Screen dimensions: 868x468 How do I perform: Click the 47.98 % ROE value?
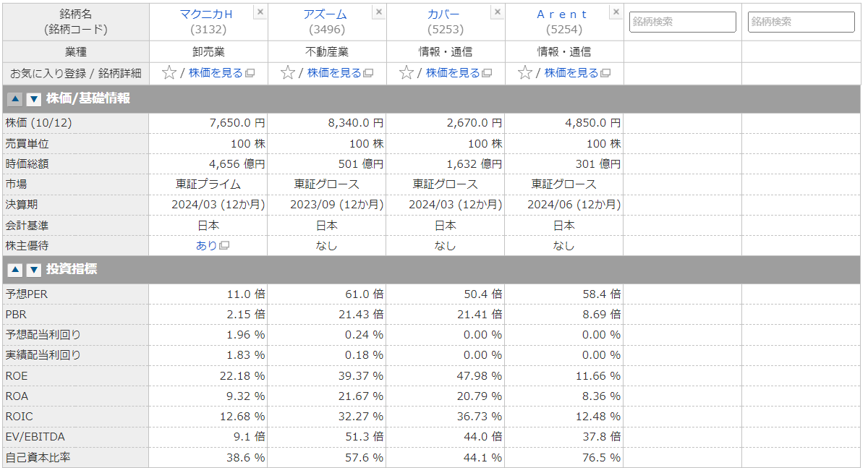click(x=477, y=376)
